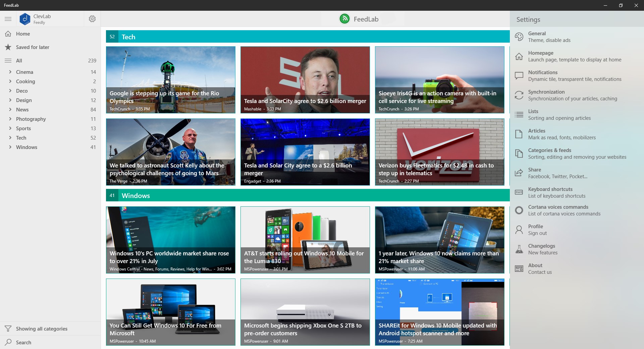
Task: Expand the Tech category in the sidebar
Action: click(10, 138)
